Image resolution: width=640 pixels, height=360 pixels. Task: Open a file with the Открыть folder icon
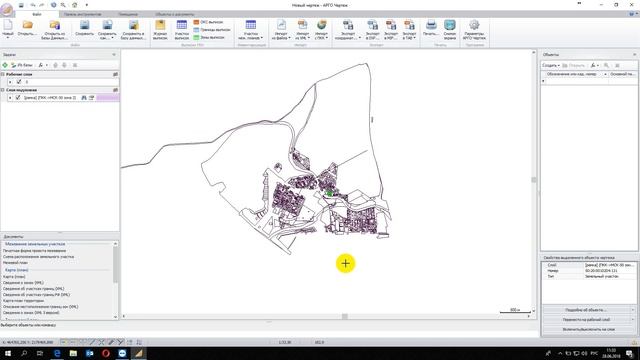27,26
